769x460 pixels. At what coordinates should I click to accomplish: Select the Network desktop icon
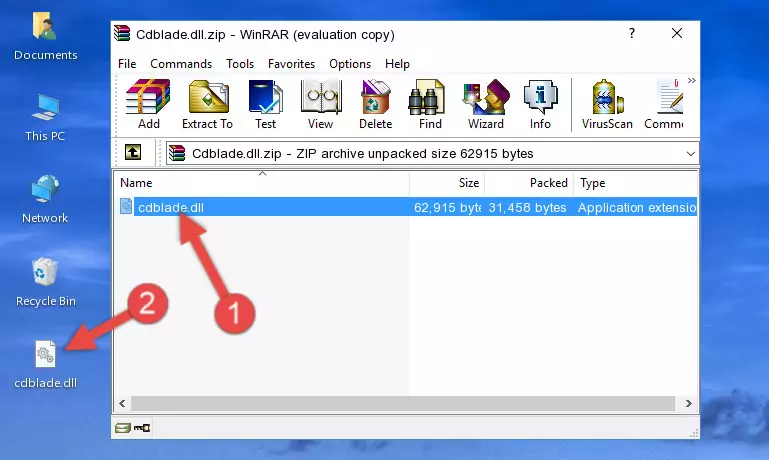coord(45,199)
